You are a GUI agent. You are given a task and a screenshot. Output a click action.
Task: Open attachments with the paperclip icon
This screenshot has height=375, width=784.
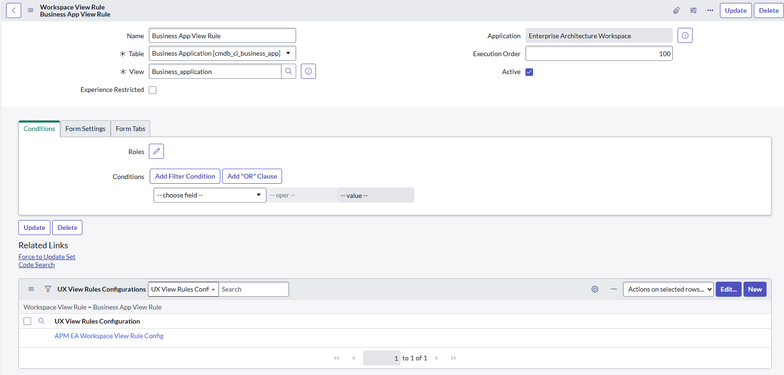[x=676, y=10]
